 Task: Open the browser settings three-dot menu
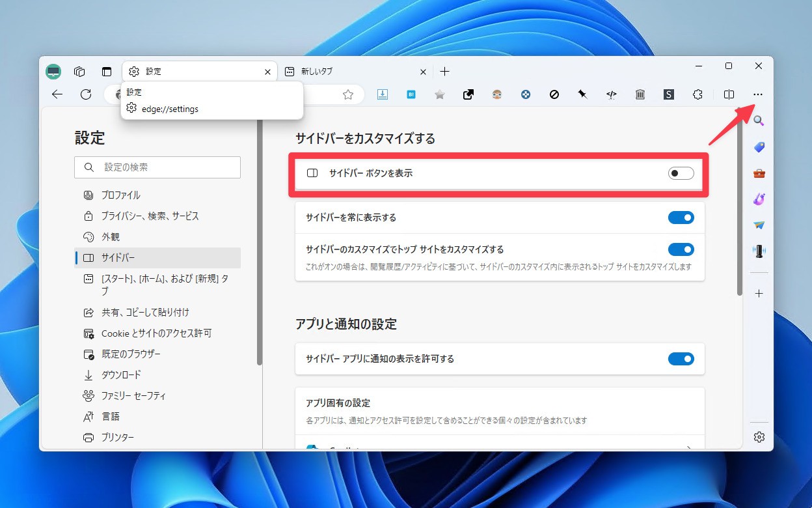point(757,94)
